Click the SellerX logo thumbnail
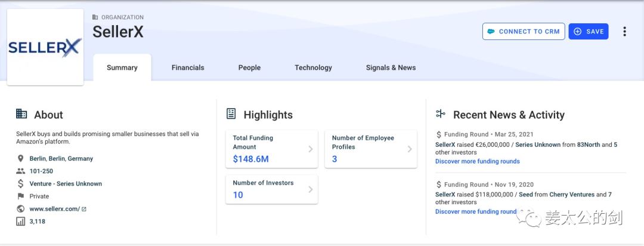Screen dimensions: 644x246 click(x=45, y=47)
